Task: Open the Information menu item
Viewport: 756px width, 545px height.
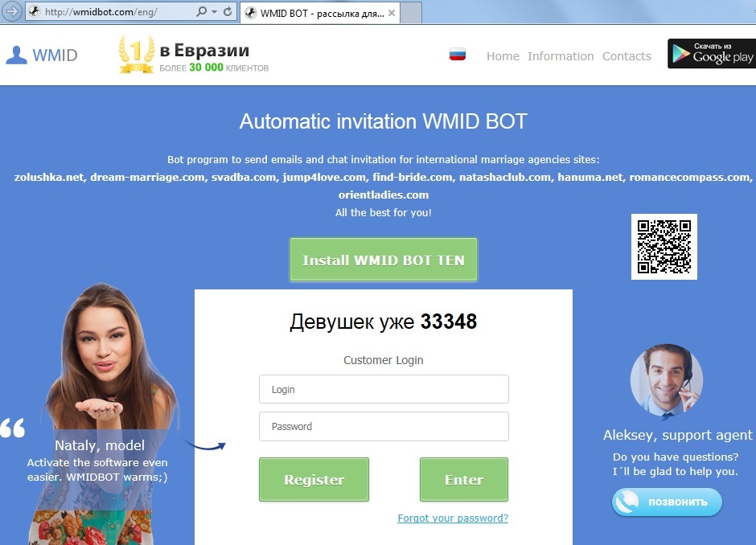Action: click(x=561, y=56)
